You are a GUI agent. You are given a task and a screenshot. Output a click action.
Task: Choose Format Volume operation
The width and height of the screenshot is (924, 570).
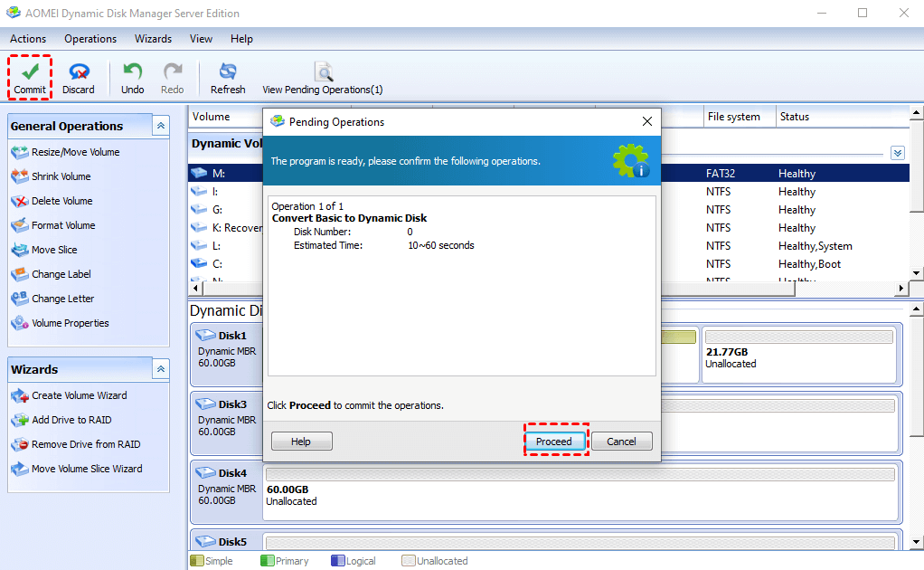pos(63,225)
